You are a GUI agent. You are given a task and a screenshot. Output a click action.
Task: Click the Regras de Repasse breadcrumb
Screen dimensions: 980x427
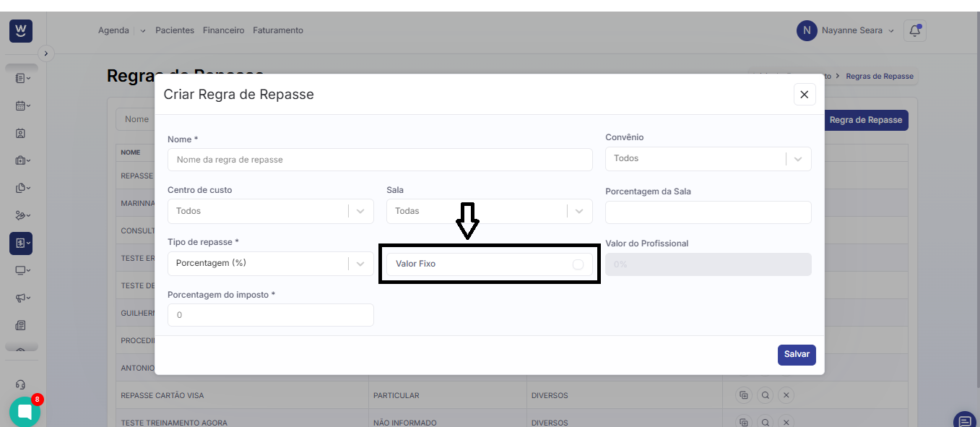880,76
